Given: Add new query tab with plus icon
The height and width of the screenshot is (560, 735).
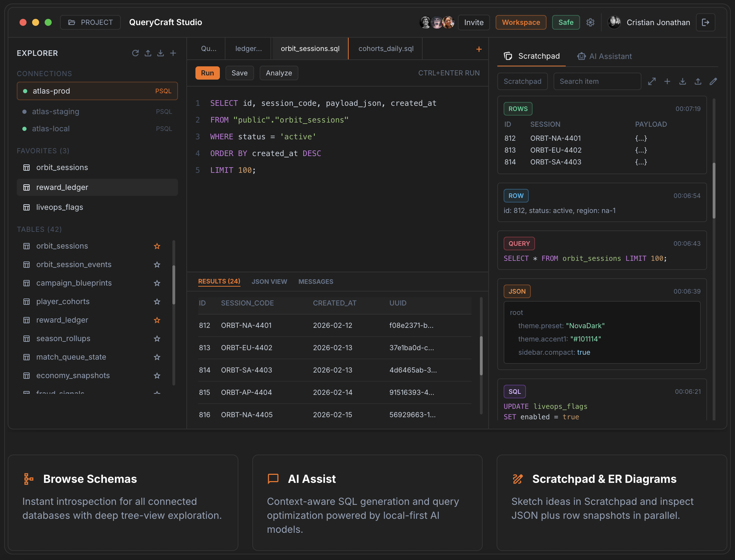Looking at the screenshot, I should tap(479, 49).
